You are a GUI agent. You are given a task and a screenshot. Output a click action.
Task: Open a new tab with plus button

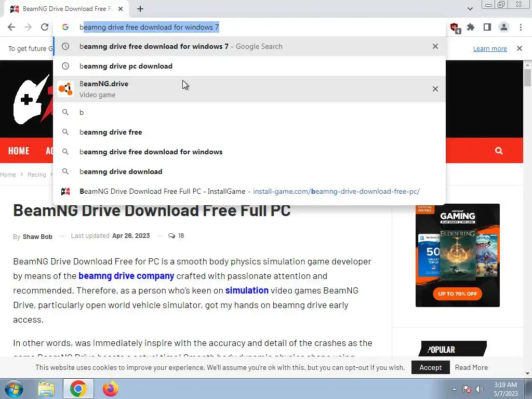pyautogui.click(x=140, y=9)
